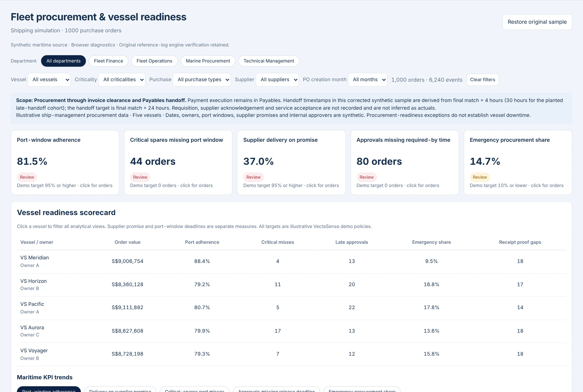
Task: Click the Receipt proof gaps column header
Action: (520, 242)
